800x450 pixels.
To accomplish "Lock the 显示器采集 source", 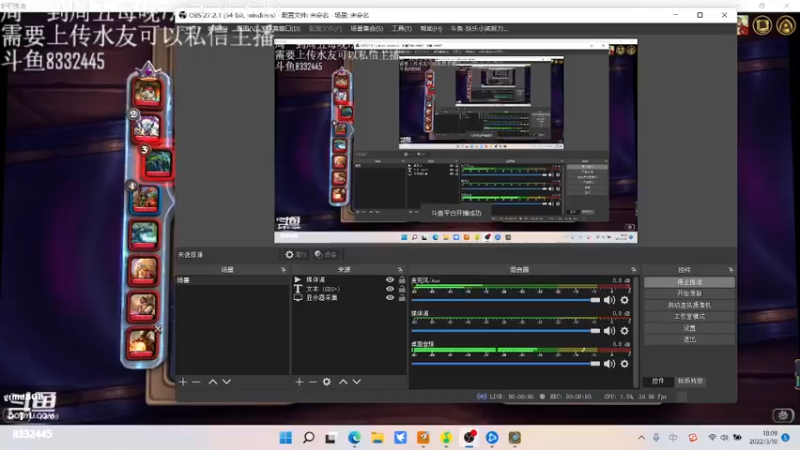I will coord(402,297).
